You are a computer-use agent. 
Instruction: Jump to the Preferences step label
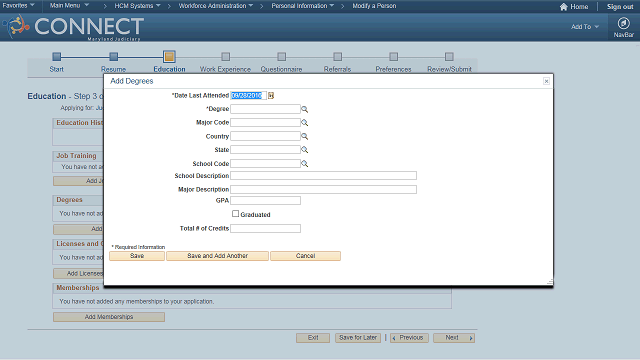pyautogui.click(x=393, y=69)
